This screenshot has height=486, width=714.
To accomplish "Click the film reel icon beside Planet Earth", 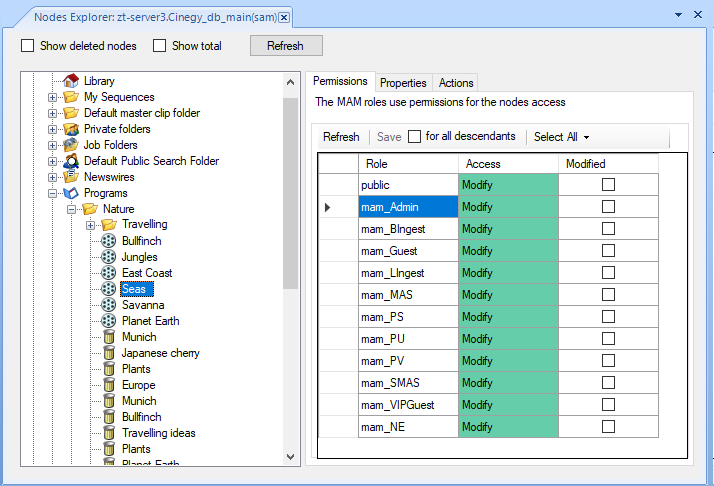I will point(108,321).
